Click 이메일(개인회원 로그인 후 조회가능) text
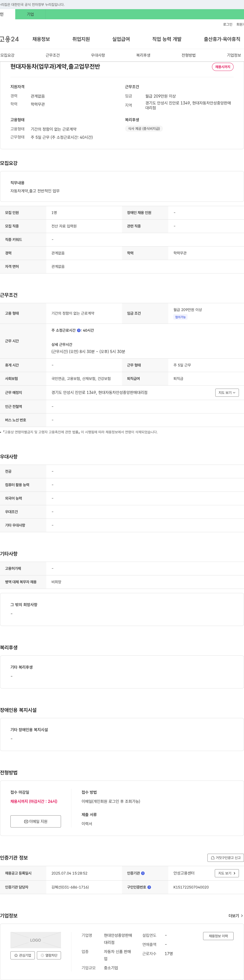 tap(111, 801)
